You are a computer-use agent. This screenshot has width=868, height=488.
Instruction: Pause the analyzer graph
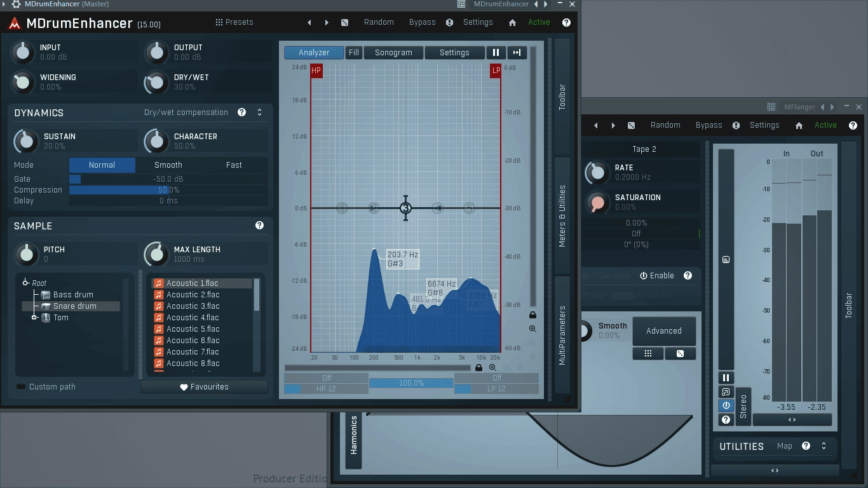click(496, 53)
